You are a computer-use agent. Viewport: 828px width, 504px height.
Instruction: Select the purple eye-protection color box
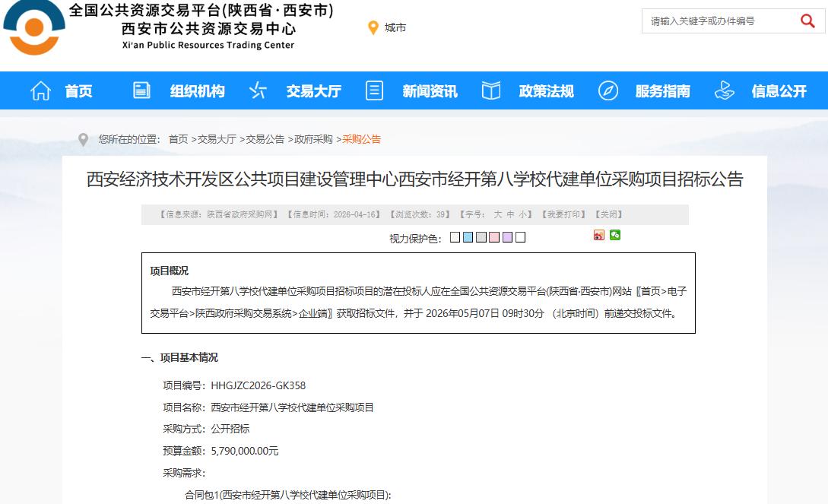(506, 236)
